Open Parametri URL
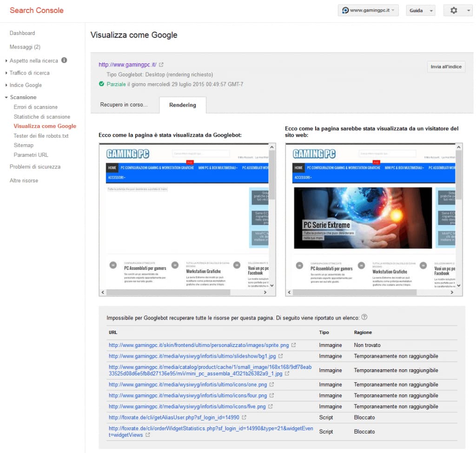The image size is (476, 453). (31, 155)
